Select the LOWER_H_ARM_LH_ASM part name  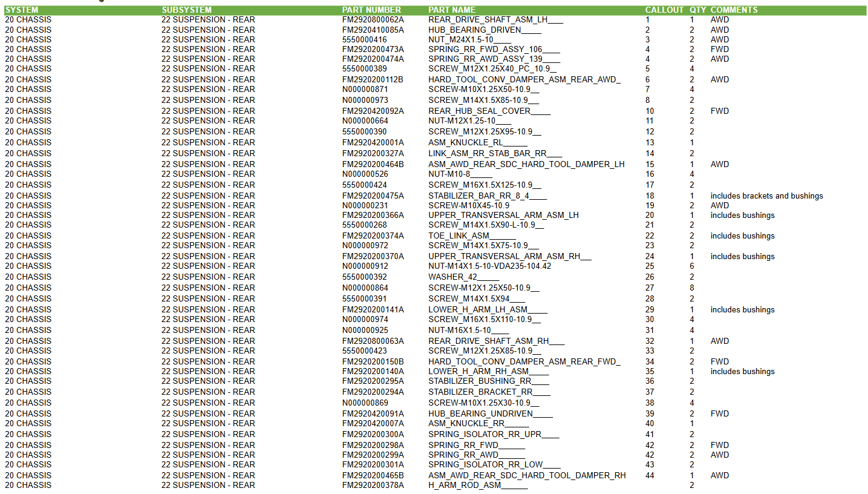488,309
